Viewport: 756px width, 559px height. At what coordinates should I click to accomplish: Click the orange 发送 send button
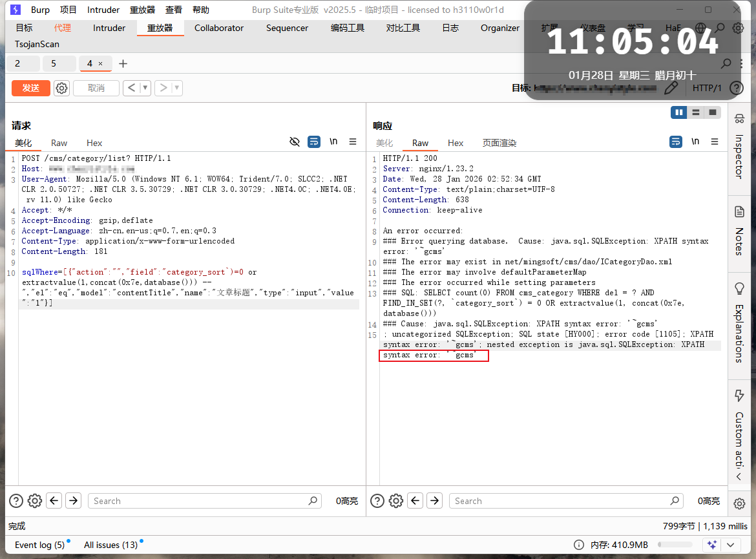click(31, 89)
